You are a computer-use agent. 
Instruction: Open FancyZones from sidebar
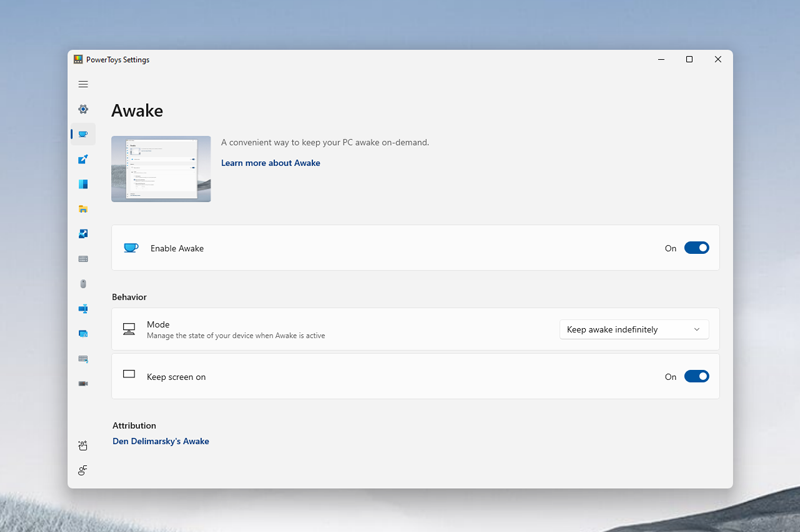click(83, 184)
